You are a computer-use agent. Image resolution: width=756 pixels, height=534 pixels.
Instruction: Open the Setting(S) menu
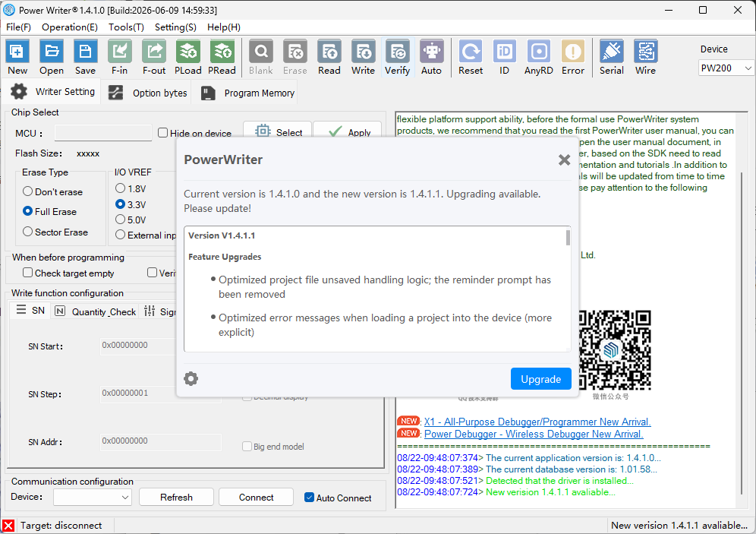point(175,27)
